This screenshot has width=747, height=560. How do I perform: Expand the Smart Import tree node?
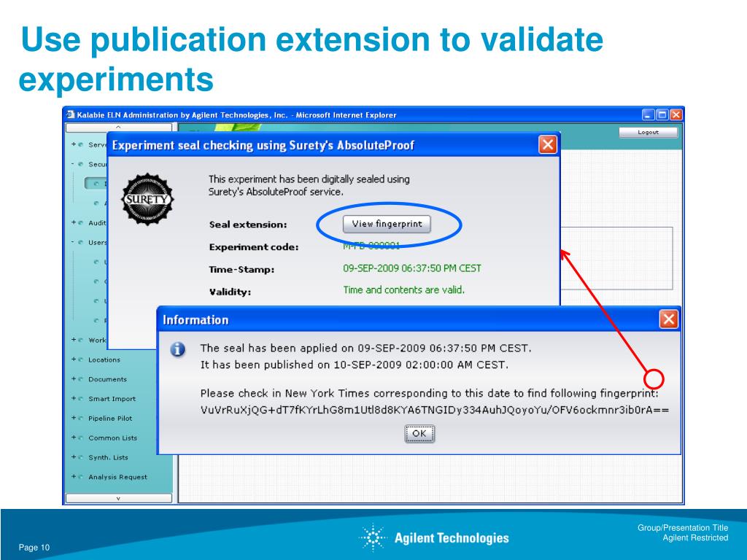click(74, 399)
